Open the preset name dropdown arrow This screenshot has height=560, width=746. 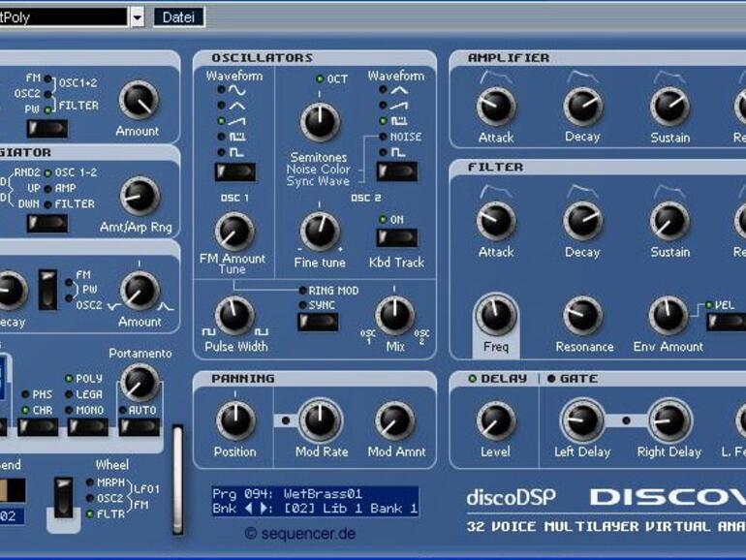137,18
